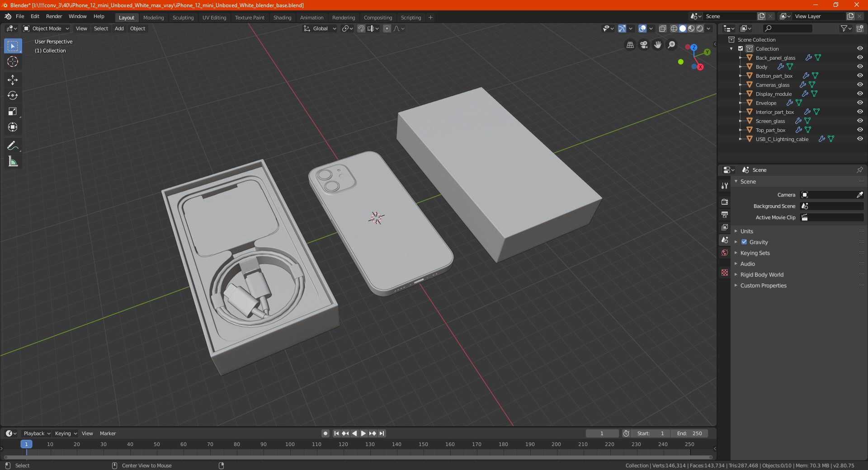Hide the Envelope object
The width and height of the screenshot is (868, 470).
point(860,103)
